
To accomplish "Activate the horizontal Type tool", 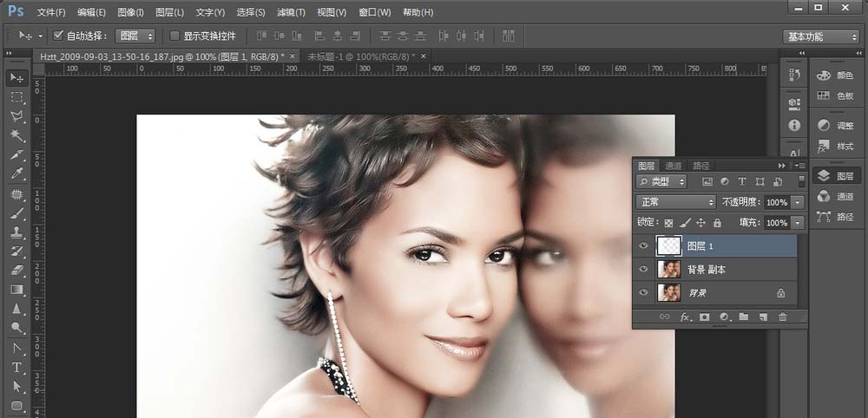I will (x=16, y=367).
